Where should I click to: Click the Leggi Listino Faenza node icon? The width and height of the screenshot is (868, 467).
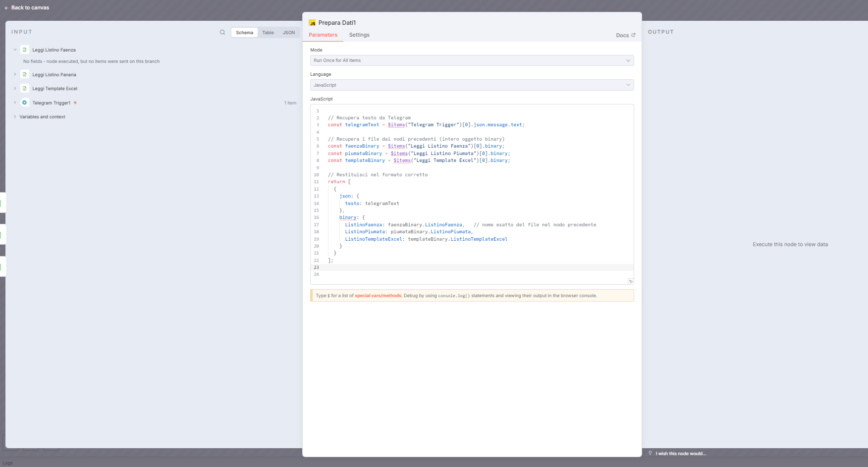25,50
